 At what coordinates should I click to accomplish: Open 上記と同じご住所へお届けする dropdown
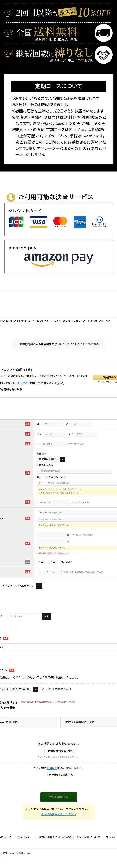pyautogui.click(x=21, y=586)
